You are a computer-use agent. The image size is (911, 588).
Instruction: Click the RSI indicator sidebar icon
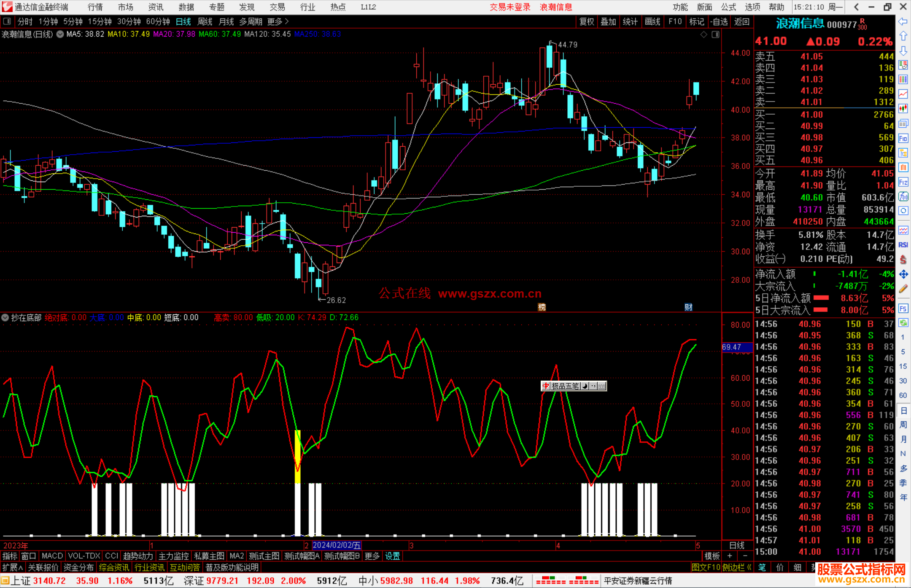tap(903, 245)
